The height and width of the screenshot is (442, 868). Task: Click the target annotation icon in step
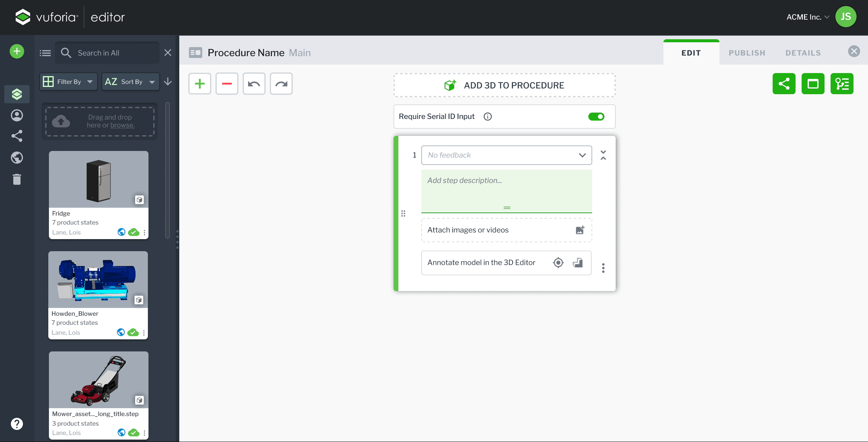pyautogui.click(x=558, y=263)
